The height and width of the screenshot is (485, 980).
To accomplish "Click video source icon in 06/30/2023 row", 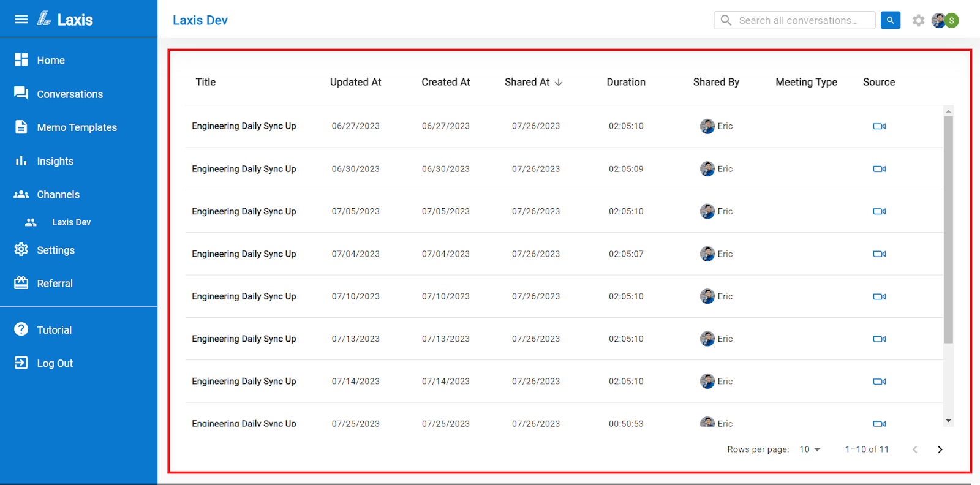I will click(879, 169).
